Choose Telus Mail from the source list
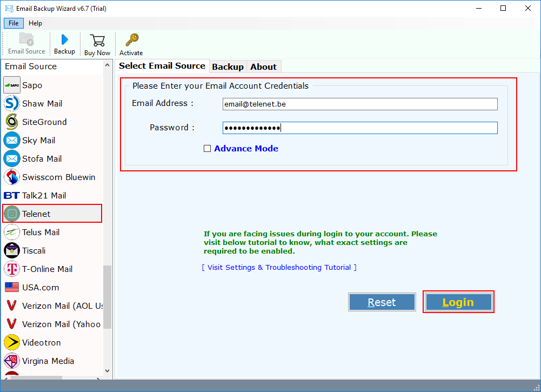The width and height of the screenshot is (541, 392). pyautogui.click(x=41, y=232)
